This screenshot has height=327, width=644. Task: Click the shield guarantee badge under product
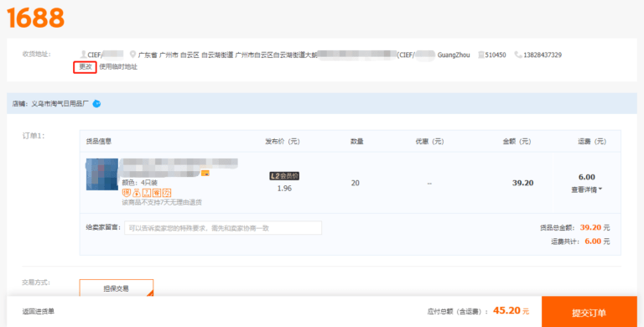(127, 193)
